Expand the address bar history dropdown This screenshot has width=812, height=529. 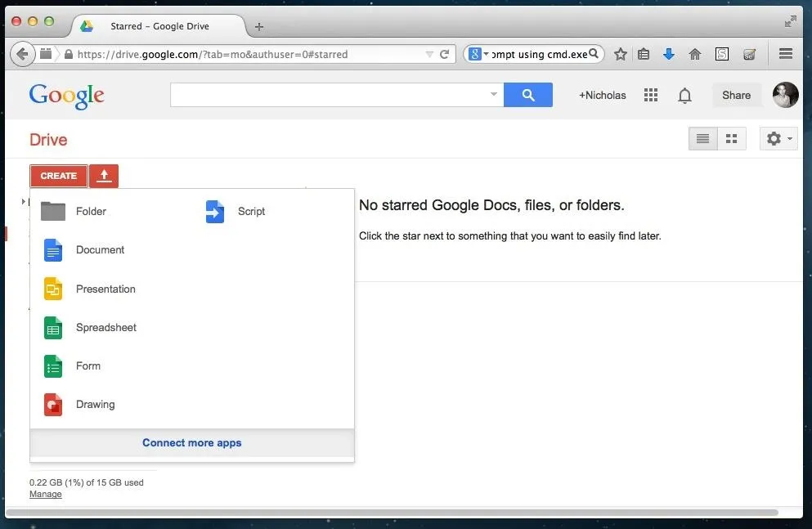point(429,54)
